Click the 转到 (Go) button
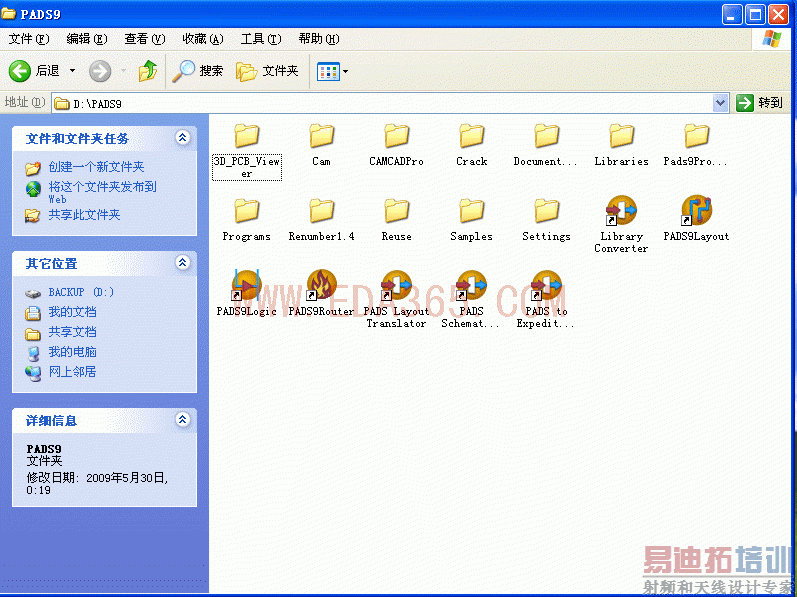 tap(760, 103)
